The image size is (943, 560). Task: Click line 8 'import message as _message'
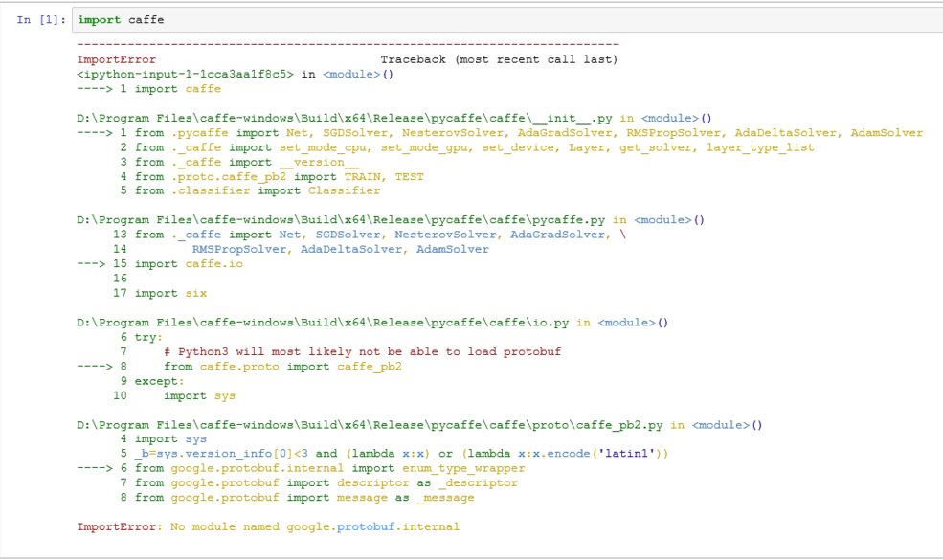click(297, 498)
